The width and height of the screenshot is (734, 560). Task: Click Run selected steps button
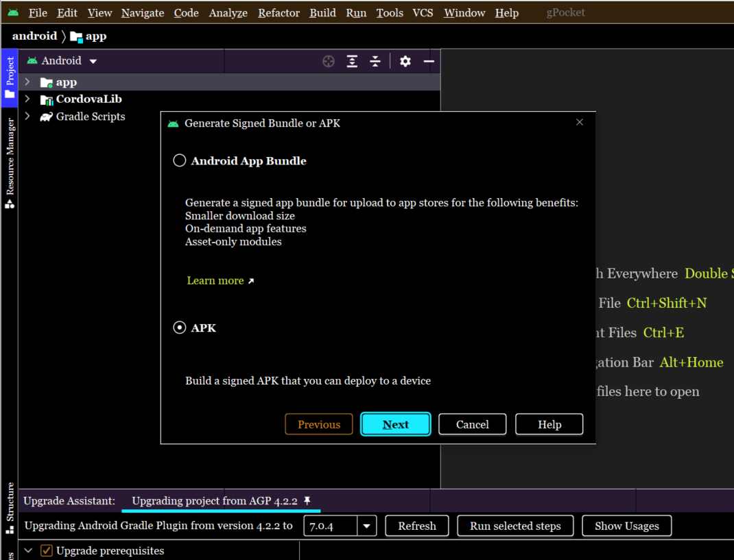tap(515, 526)
